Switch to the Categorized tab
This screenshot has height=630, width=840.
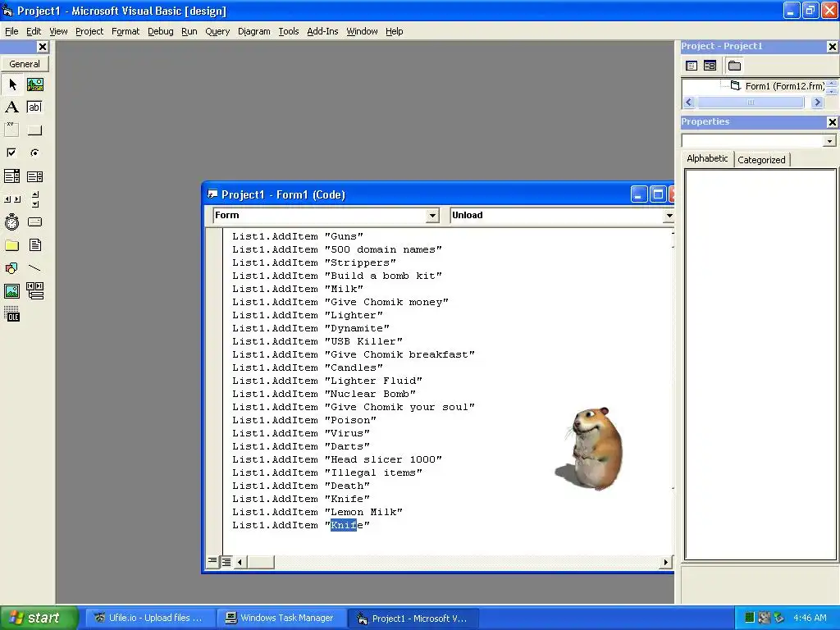click(761, 160)
